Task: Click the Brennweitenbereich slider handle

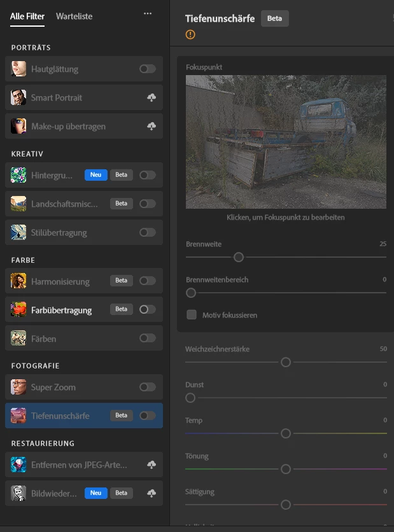Action: click(191, 293)
